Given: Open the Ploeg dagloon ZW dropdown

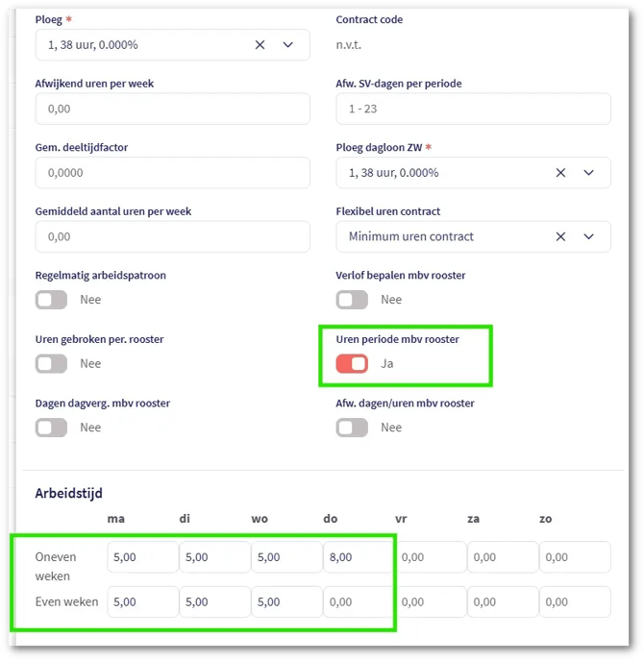Looking at the screenshot, I should tap(589, 173).
